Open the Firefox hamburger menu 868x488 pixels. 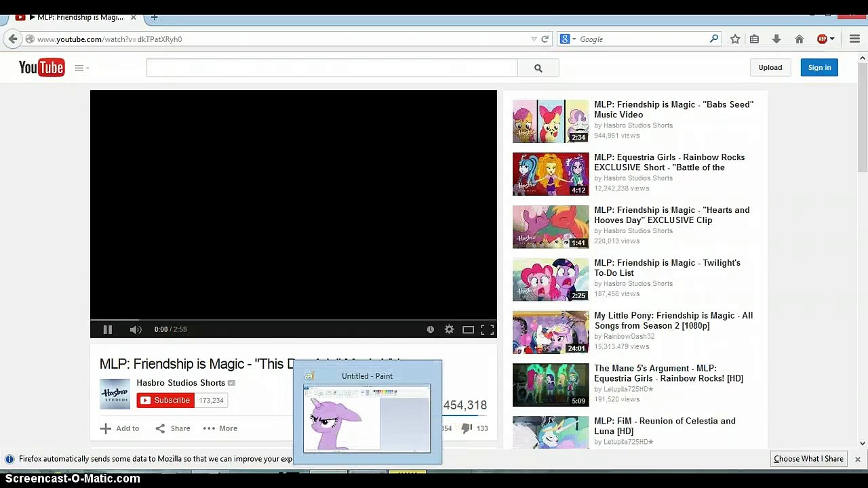854,39
